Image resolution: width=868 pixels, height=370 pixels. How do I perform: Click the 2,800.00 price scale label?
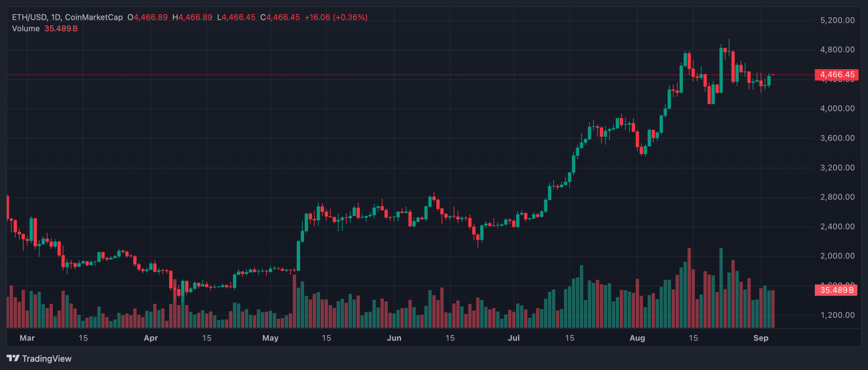(837, 197)
